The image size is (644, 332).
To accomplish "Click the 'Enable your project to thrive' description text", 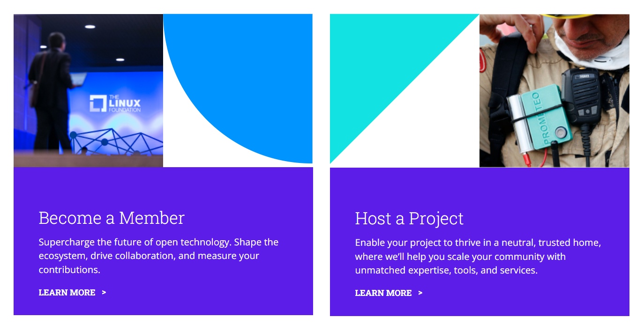I will pos(478,257).
